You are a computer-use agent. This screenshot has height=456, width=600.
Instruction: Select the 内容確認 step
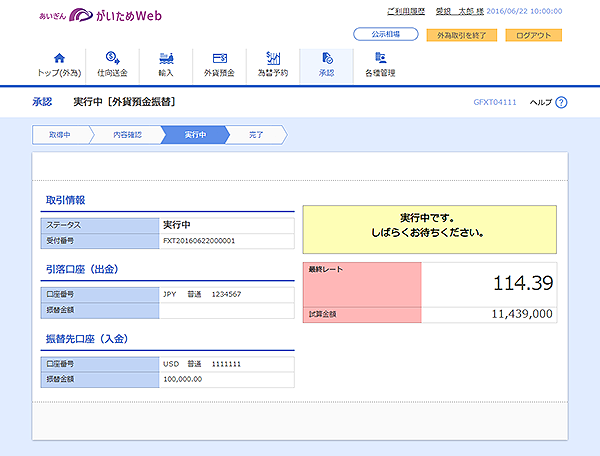[127, 135]
